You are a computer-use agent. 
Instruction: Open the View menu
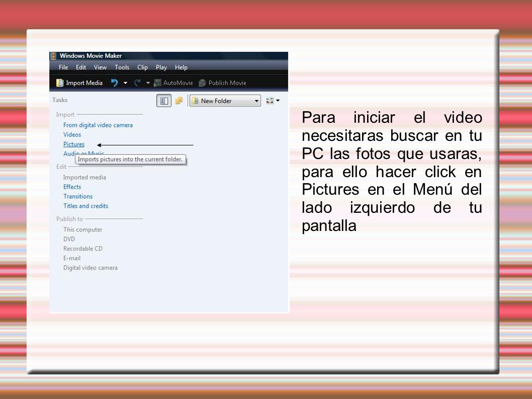100,67
